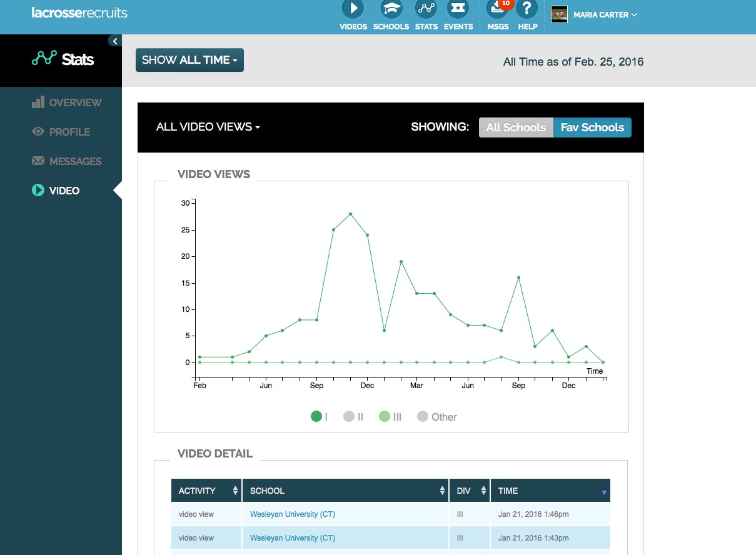The image size is (756, 555).
Task: Open Wesleyan University link in 1:46pm row
Action: 293,514
